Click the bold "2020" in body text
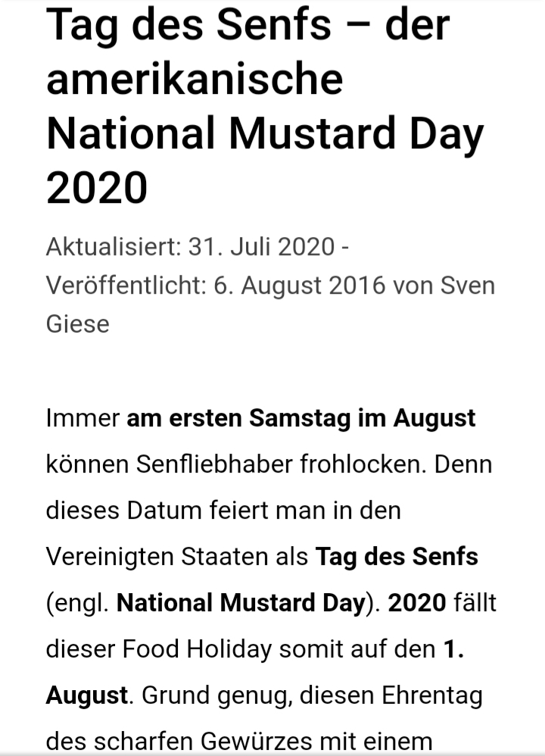The image size is (545, 756). pyautogui.click(x=417, y=603)
